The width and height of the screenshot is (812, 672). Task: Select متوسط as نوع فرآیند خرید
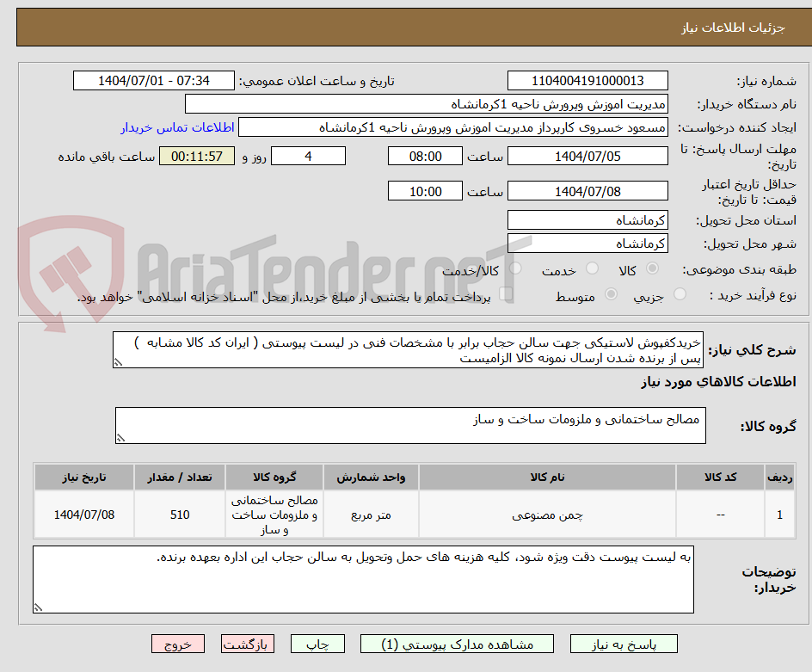click(x=611, y=293)
